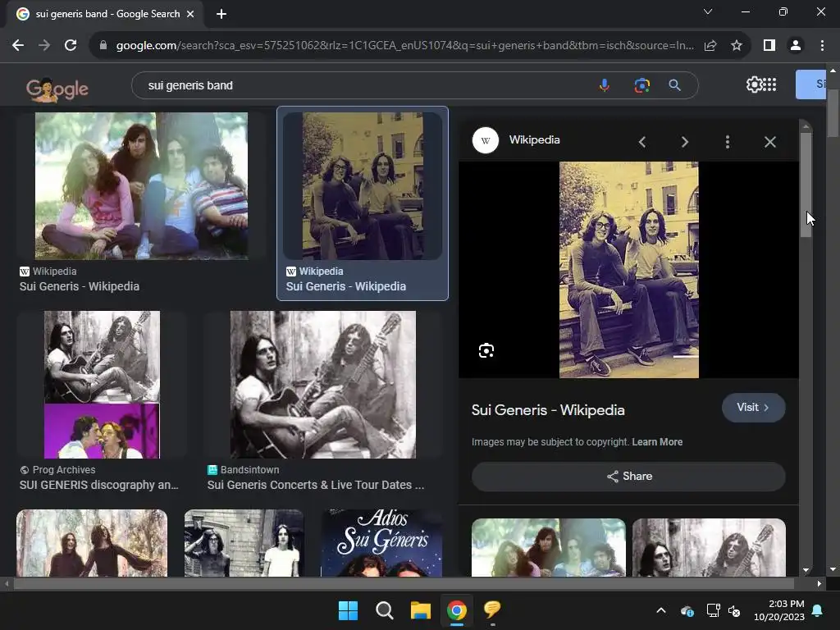Open Google quick settings gear
This screenshot has height=630, width=840.
(x=754, y=84)
